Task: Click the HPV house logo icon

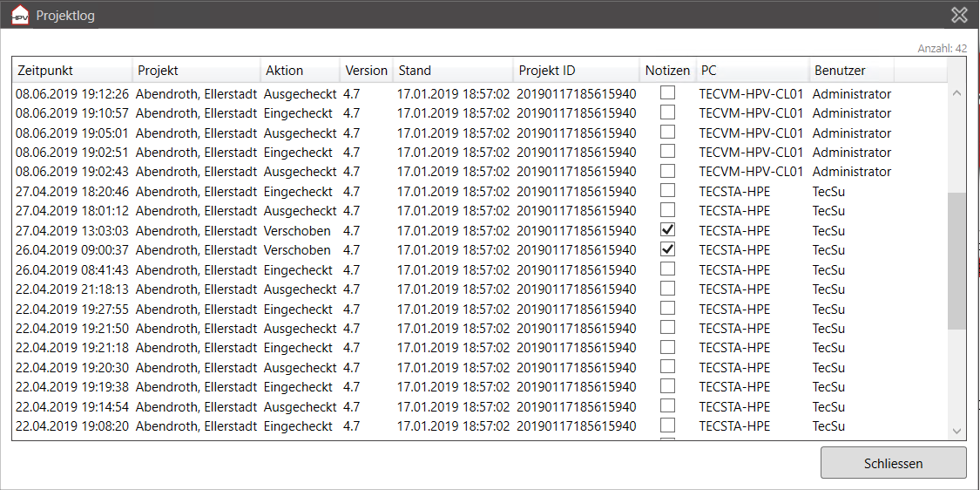Action: [x=21, y=15]
